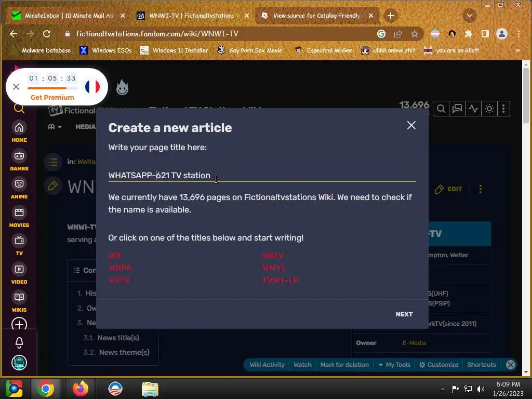Open suggested title WNPA

click(x=120, y=268)
